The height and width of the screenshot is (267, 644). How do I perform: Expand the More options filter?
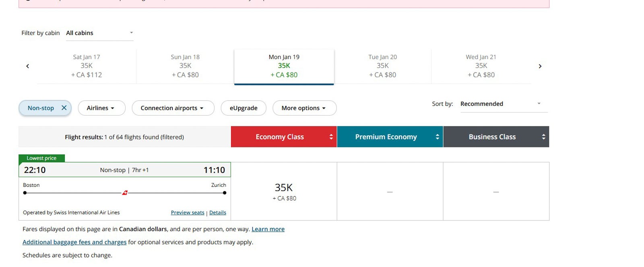tap(304, 108)
